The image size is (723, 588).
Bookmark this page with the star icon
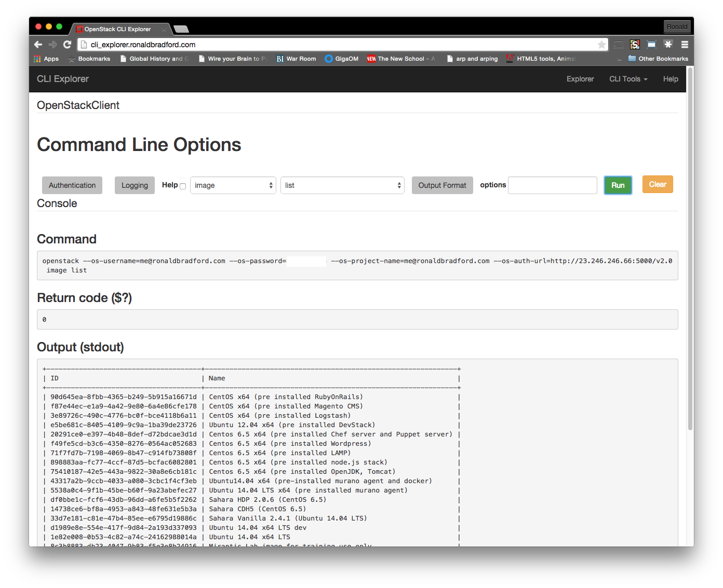point(601,45)
